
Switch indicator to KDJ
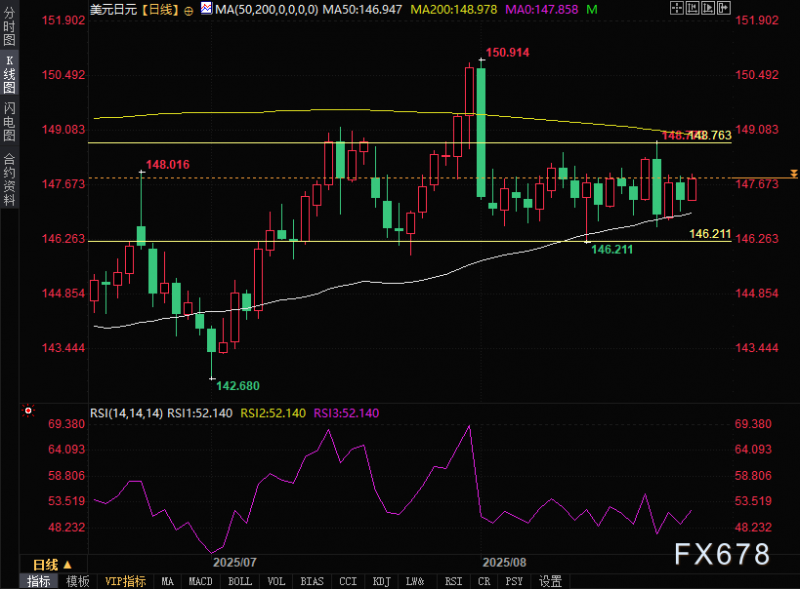pyautogui.click(x=382, y=581)
